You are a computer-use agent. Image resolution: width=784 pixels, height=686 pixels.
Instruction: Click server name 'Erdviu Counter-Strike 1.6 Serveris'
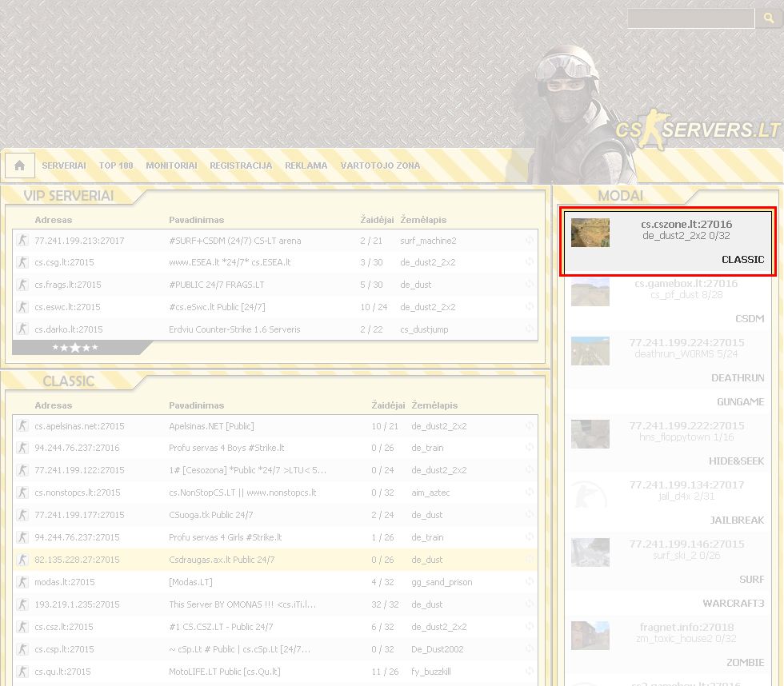(234, 329)
